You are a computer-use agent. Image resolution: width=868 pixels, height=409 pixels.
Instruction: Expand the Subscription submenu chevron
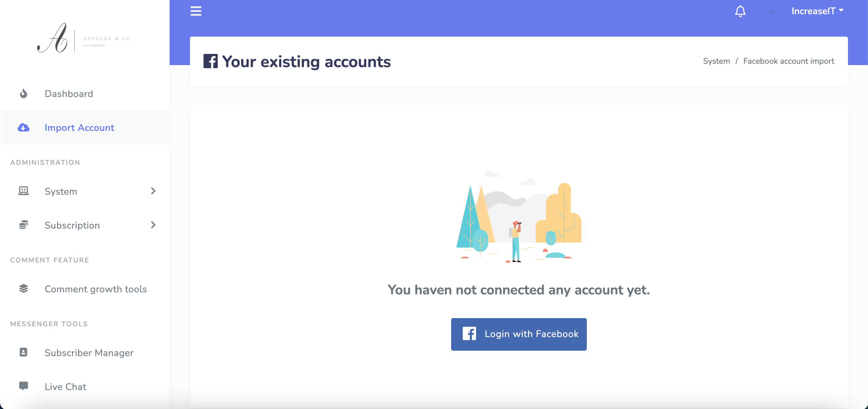pos(153,225)
